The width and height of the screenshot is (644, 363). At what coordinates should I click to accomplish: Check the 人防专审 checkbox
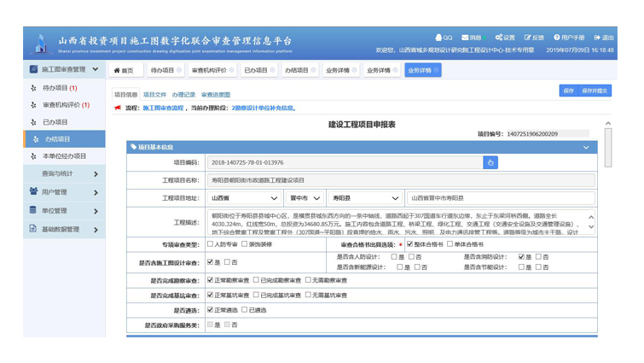(x=212, y=244)
